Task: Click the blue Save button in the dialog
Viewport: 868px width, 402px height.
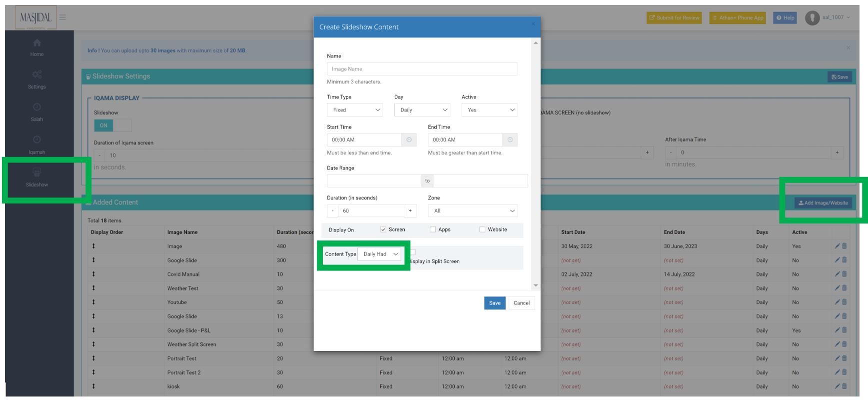Action: [494, 303]
